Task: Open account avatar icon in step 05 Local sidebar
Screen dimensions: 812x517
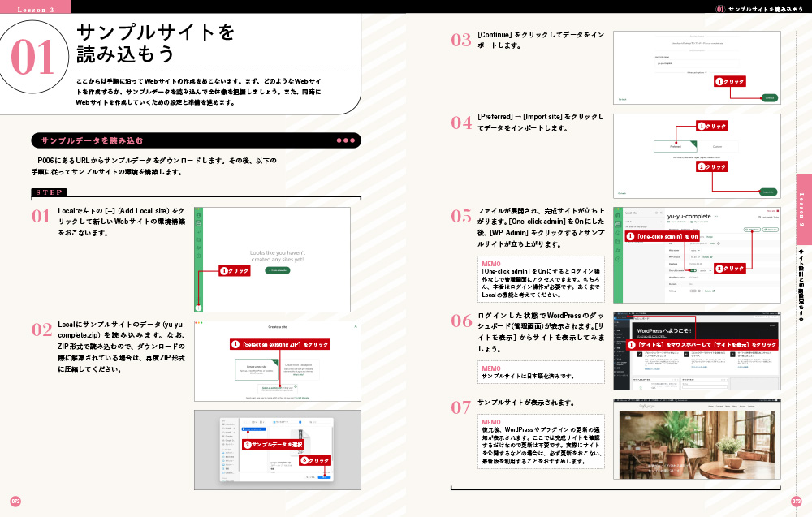Action: click(x=618, y=215)
